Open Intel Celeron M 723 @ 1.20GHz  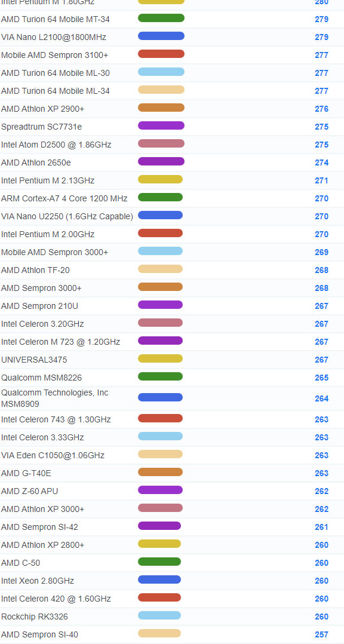coord(61,342)
